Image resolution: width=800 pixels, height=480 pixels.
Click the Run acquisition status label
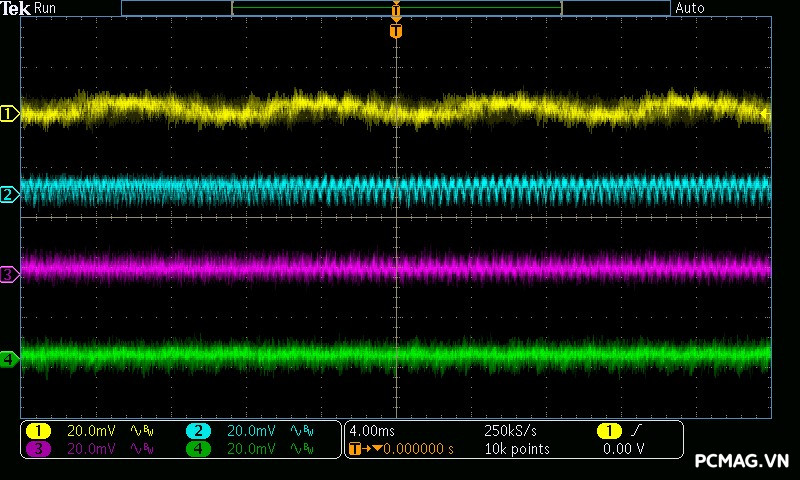point(46,8)
